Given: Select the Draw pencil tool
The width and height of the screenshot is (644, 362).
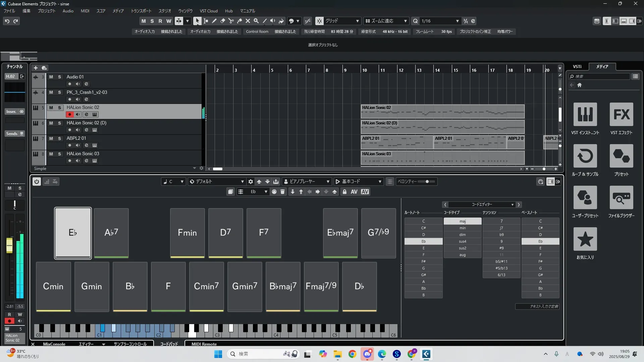Looking at the screenshot, I should [x=214, y=21].
